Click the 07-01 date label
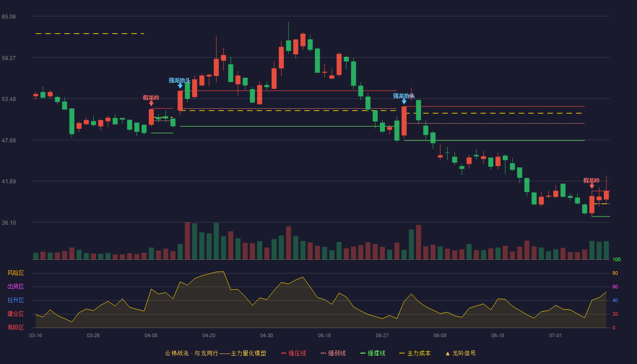 point(556,336)
